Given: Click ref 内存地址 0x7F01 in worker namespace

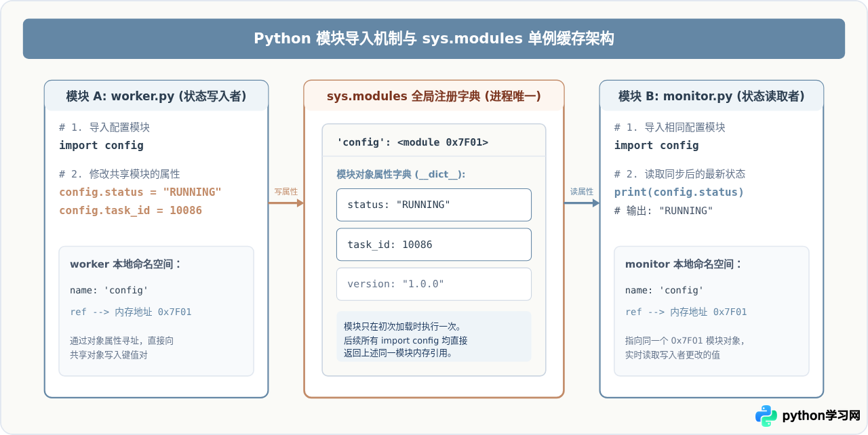Looking at the screenshot, I should click(131, 312).
